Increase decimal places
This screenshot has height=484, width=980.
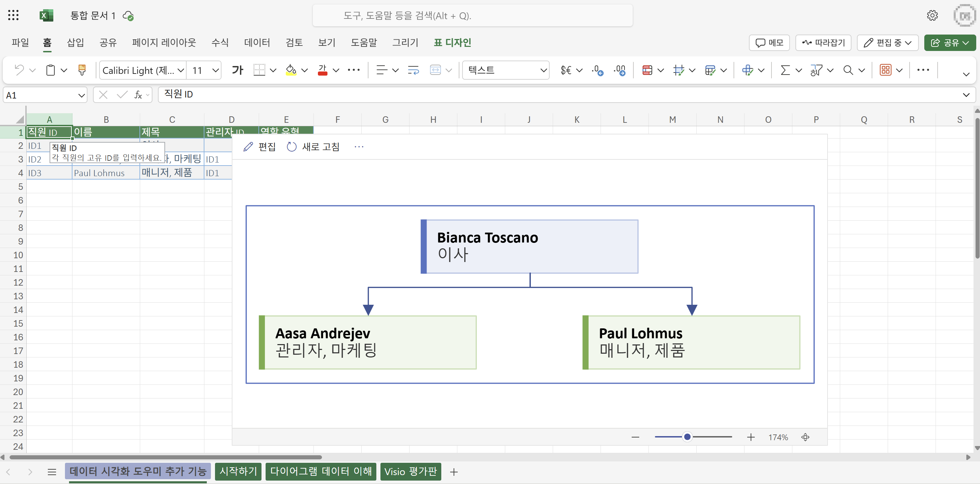[619, 70]
